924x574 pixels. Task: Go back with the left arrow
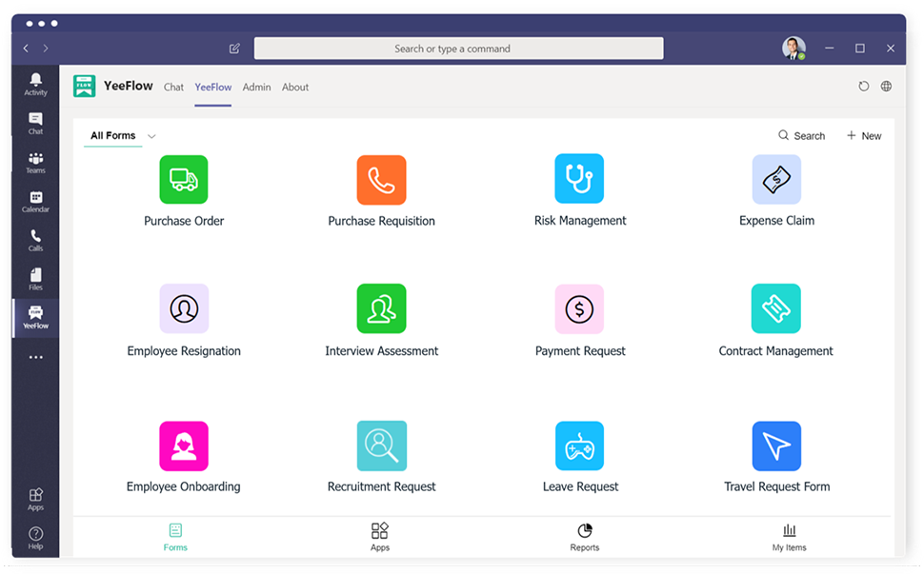(26, 49)
